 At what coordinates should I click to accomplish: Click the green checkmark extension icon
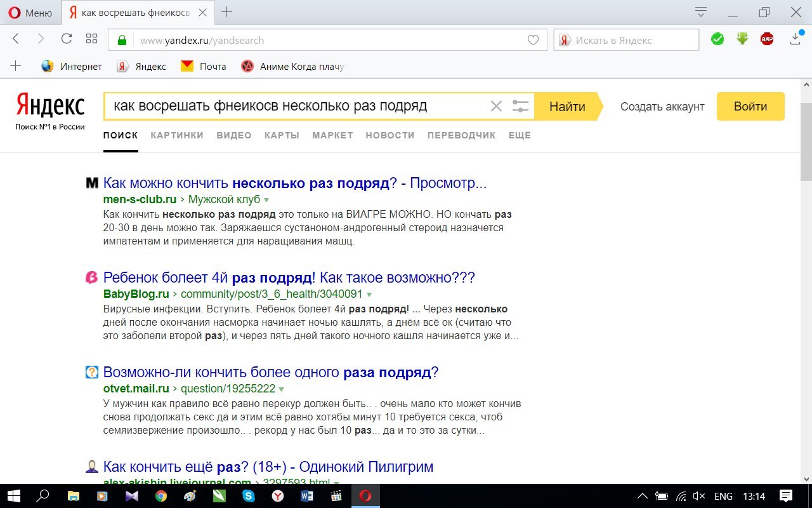coord(717,39)
